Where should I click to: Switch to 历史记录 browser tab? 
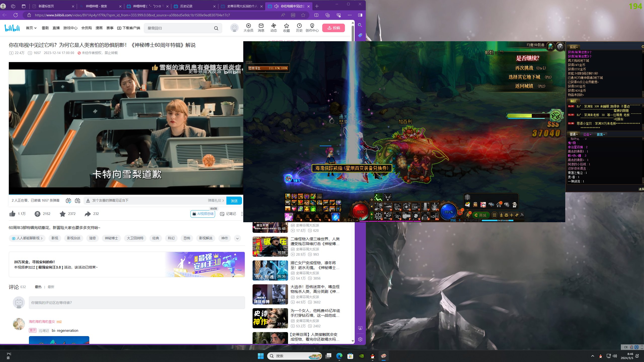[x=194, y=6]
